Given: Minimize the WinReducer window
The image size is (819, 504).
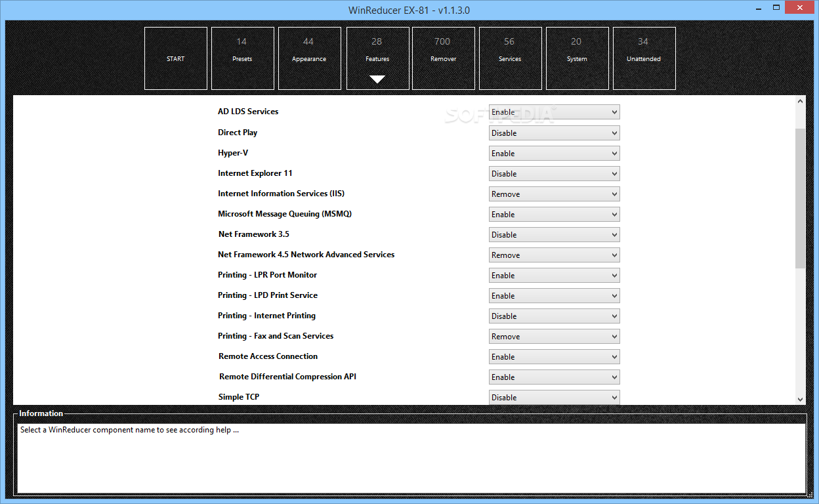Looking at the screenshot, I should coord(758,8).
